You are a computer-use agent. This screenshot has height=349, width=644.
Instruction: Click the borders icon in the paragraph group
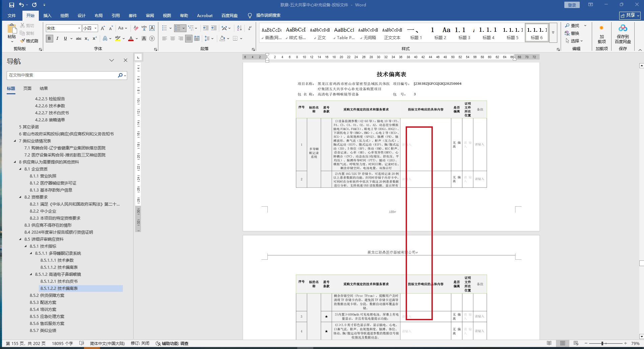tap(235, 38)
